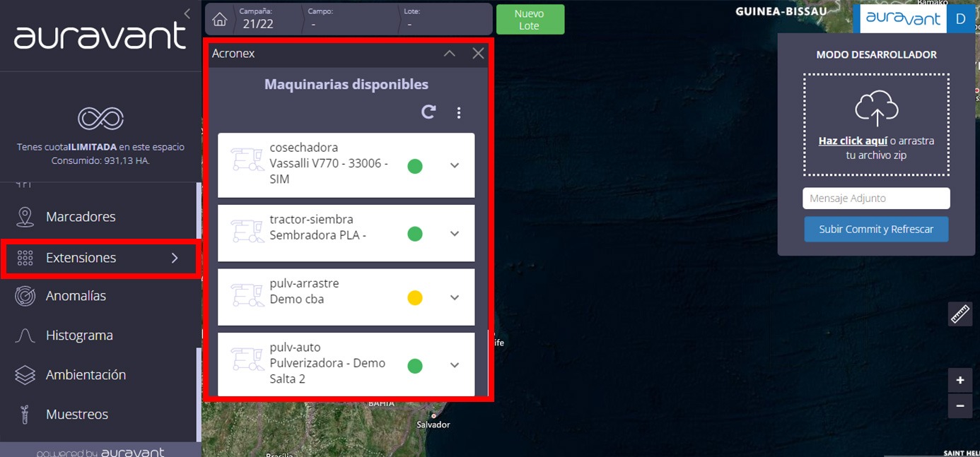The width and height of the screenshot is (980, 457).
Task: Open Histograma in the sidebar
Action: pos(99,336)
